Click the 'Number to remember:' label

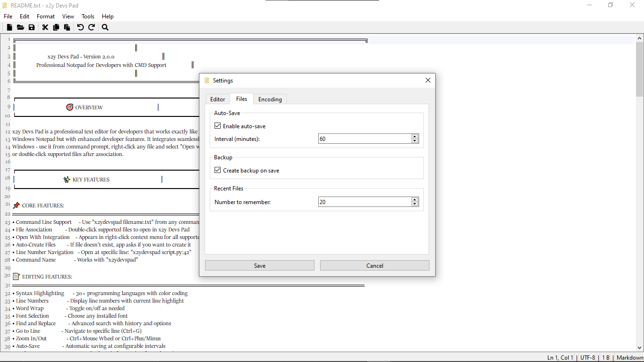point(242,202)
